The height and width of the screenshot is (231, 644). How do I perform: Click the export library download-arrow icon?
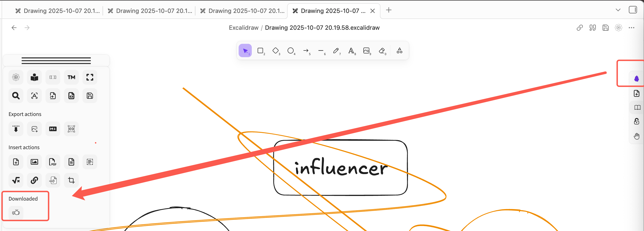pyautogui.click(x=16, y=129)
